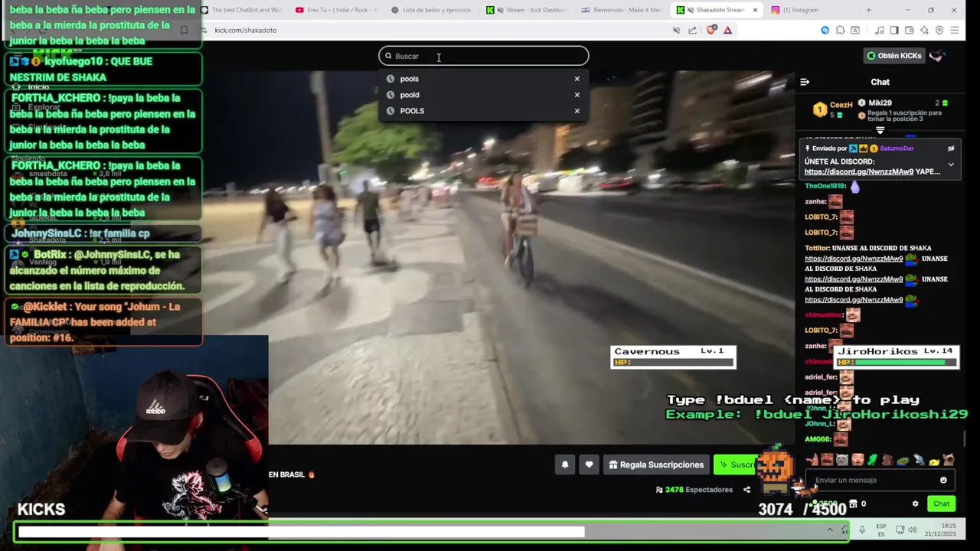The height and width of the screenshot is (551, 980).
Task: Open the user profile avatar menu
Action: pyautogui.click(x=937, y=56)
